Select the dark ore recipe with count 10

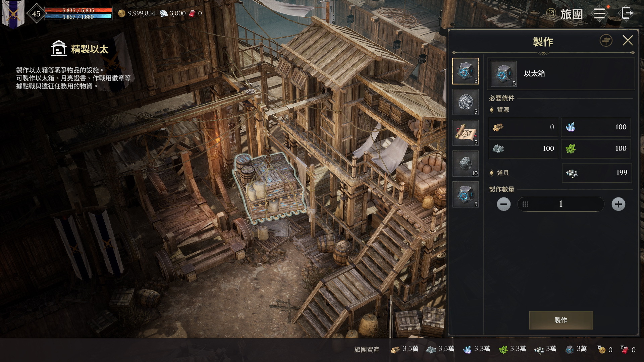click(x=466, y=164)
